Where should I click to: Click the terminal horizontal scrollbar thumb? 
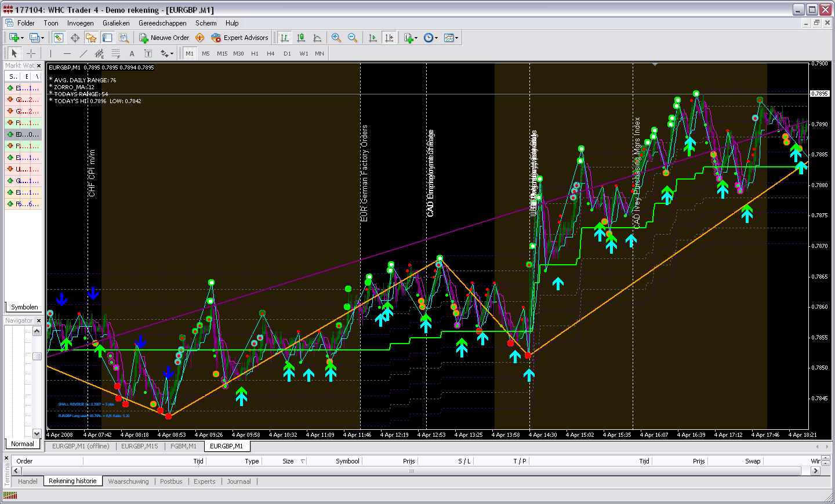pyautogui.click(x=412, y=471)
